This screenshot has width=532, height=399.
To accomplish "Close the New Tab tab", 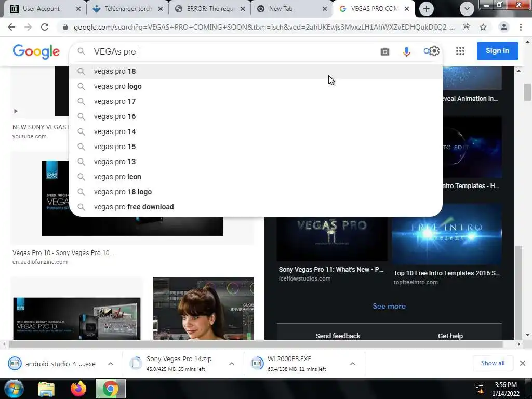I will click(x=325, y=9).
